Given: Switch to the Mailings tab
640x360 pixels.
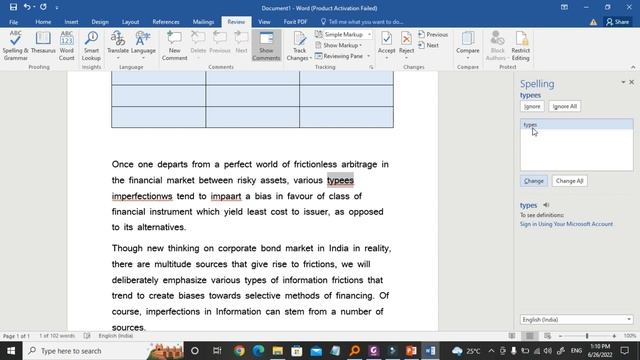Looking at the screenshot, I should tap(203, 22).
